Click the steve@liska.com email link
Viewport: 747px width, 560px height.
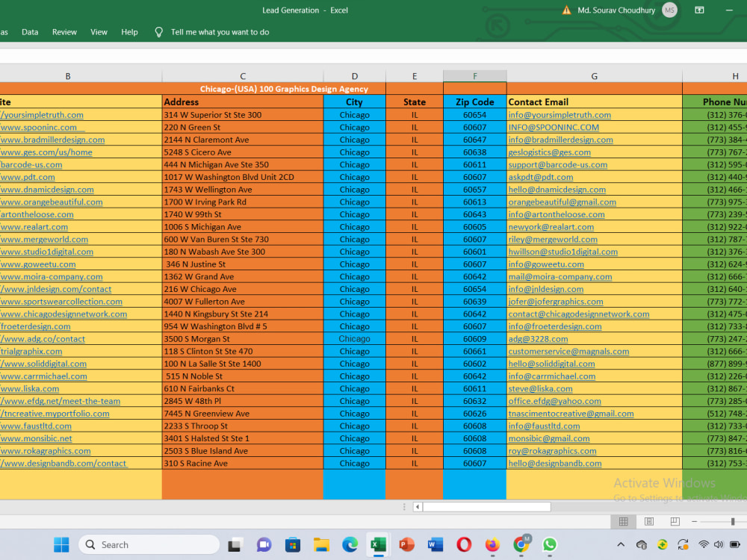(x=540, y=388)
